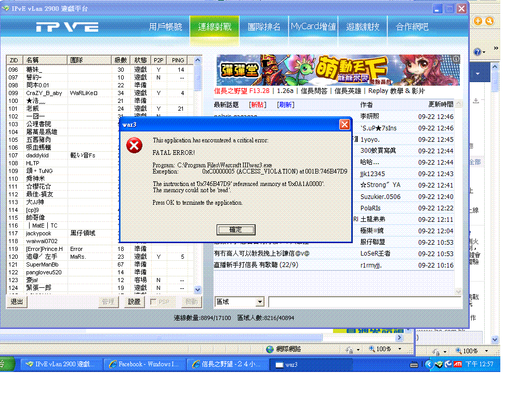Open the 團隊排名 tab
The width and height of the screenshot is (532, 399).
(264, 27)
